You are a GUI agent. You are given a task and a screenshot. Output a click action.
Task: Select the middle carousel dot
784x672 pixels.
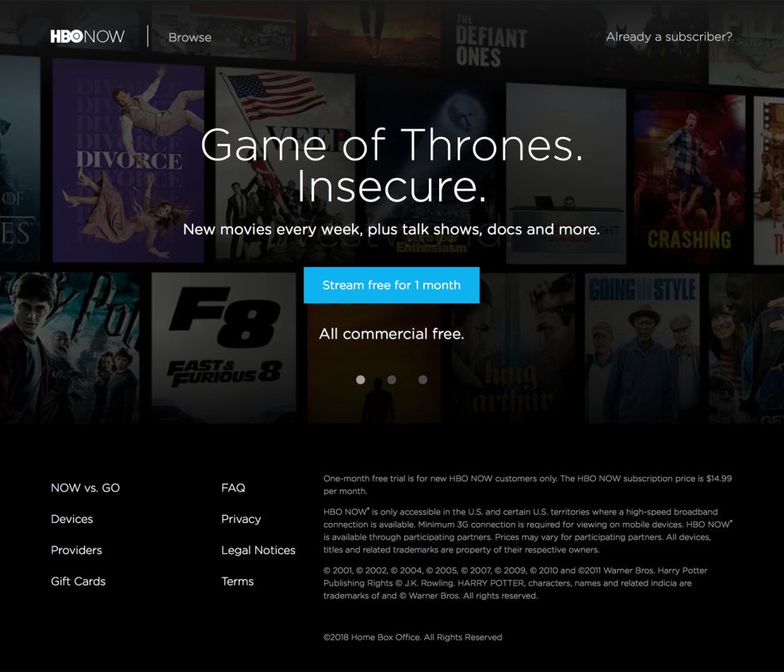click(392, 380)
